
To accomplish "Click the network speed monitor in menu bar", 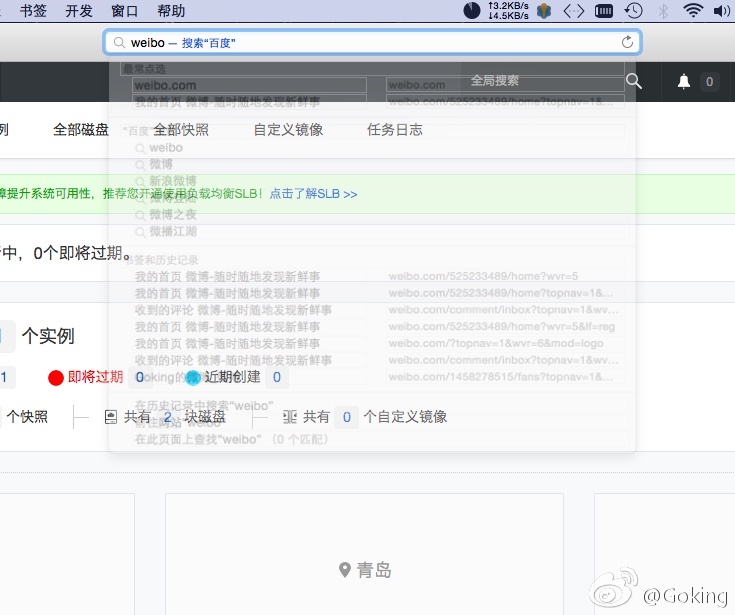I will 508,10.
